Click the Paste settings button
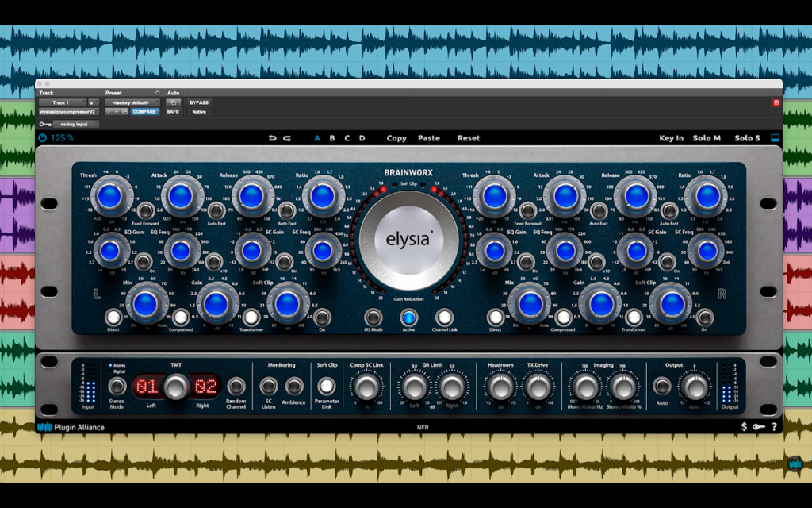Viewport: 812px width, 508px height. pos(429,138)
